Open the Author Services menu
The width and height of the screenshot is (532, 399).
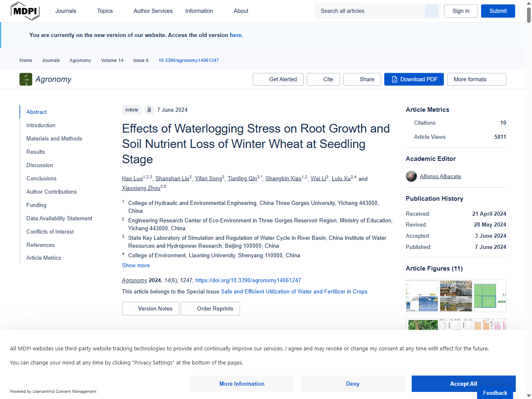pos(153,11)
